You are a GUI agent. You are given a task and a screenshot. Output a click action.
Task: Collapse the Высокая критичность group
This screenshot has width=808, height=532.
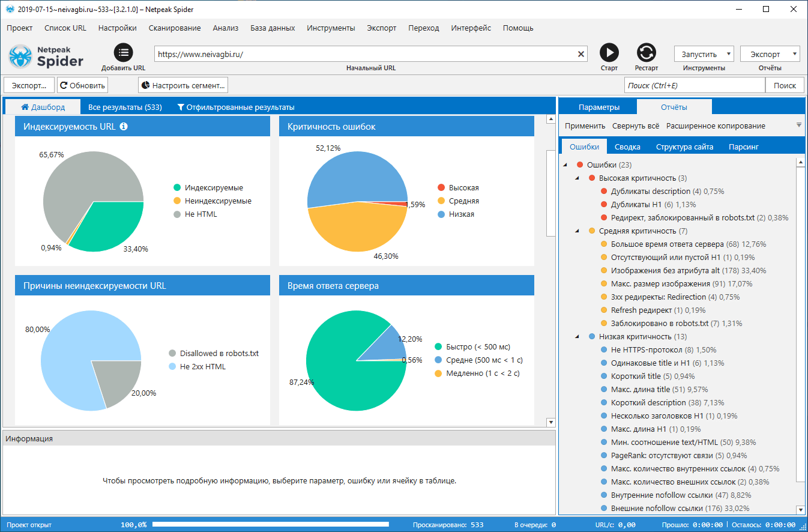[577, 178]
